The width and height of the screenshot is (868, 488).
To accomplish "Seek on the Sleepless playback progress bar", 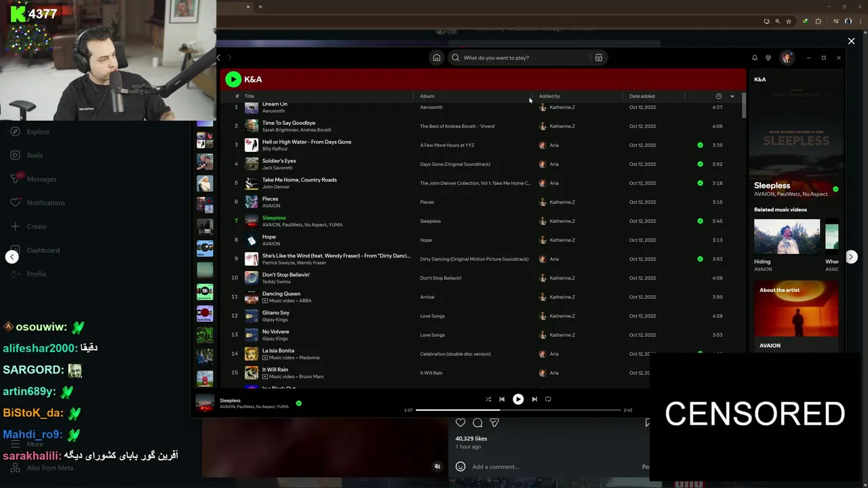I will click(x=518, y=410).
